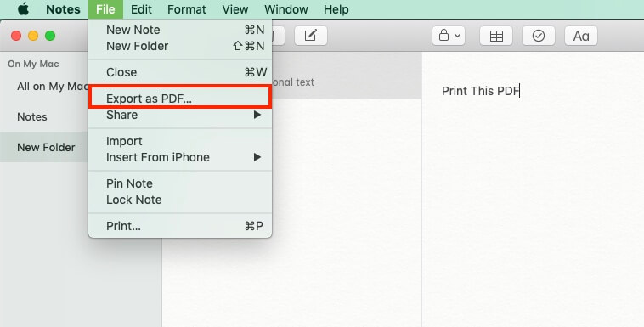Choose Lock Note in File menu
The width and height of the screenshot is (644, 327).
[x=180, y=200]
